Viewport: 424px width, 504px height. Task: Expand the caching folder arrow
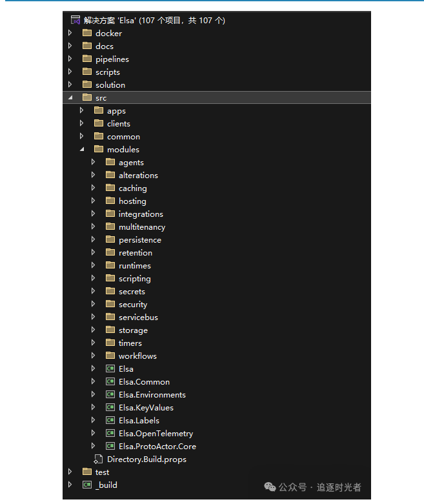pyautogui.click(x=93, y=187)
